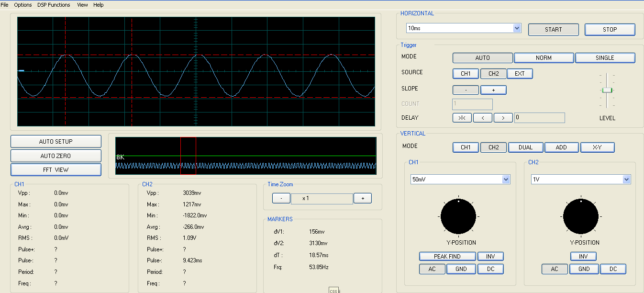Set CH1 coupling to GND
This screenshot has width=644, height=293.
[461, 269]
